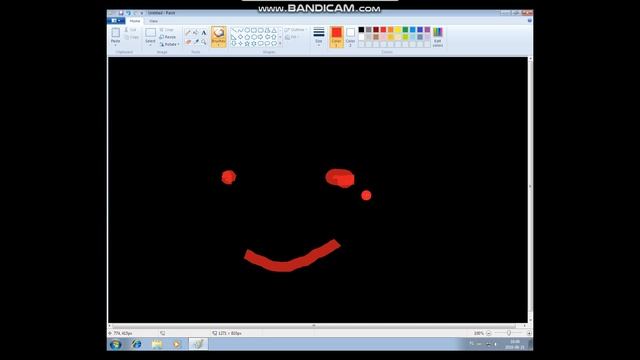
Task: Open Windows Explorer folder from taskbar
Action: click(157, 344)
